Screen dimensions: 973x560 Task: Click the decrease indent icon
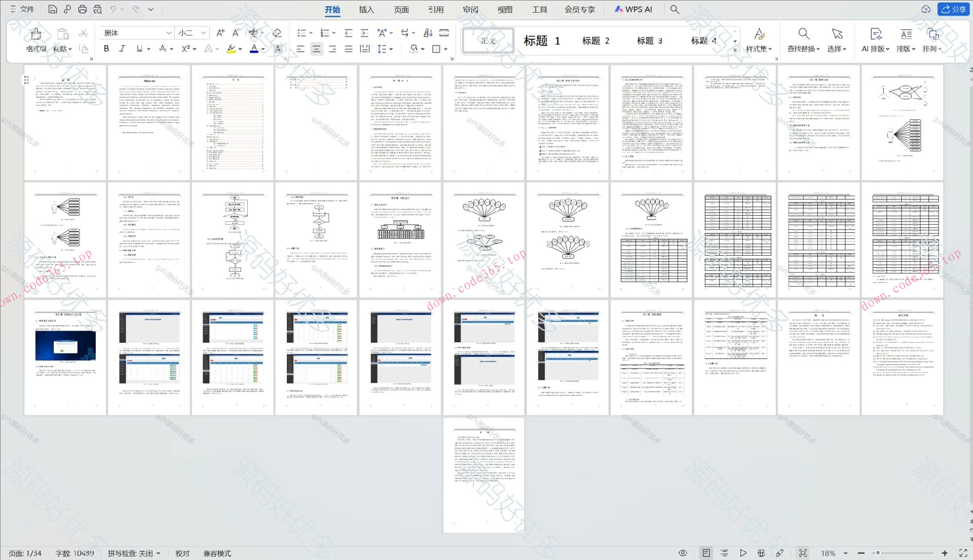pyautogui.click(x=348, y=33)
